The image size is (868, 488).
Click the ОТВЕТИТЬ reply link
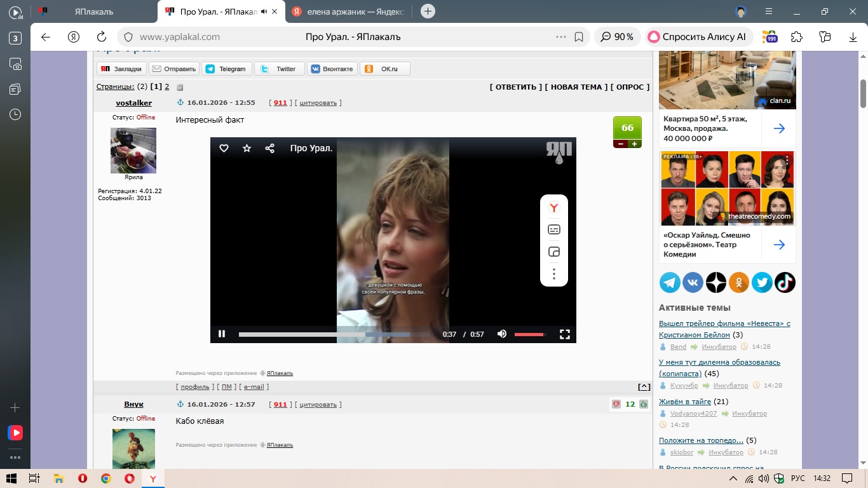(x=515, y=87)
